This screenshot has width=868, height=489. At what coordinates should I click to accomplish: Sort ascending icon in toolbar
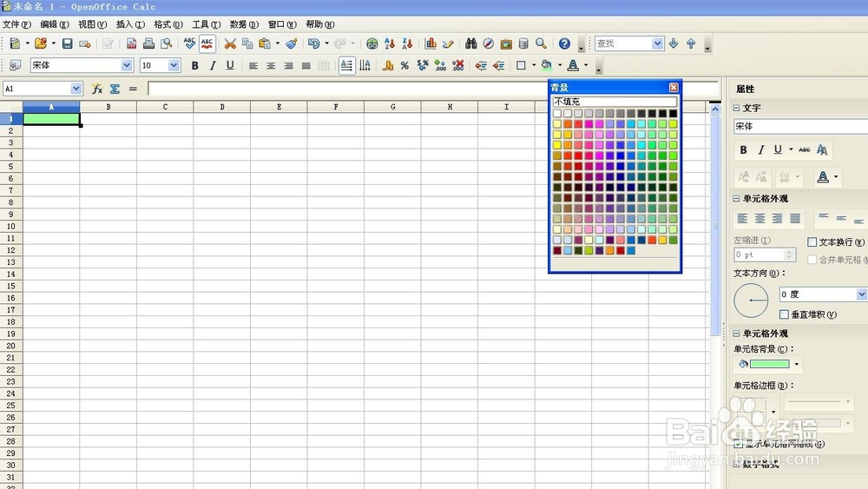coord(390,43)
